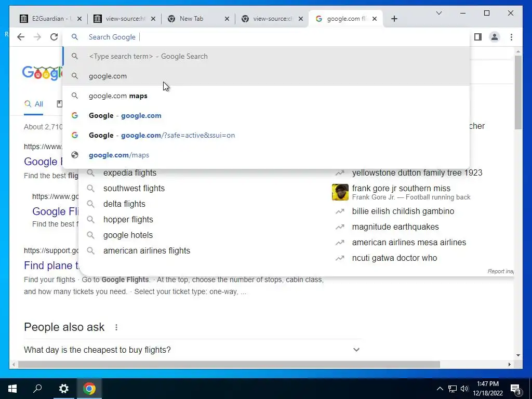Choose 'delta flights' suggestion
This screenshot has height=399, width=532.
click(124, 204)
